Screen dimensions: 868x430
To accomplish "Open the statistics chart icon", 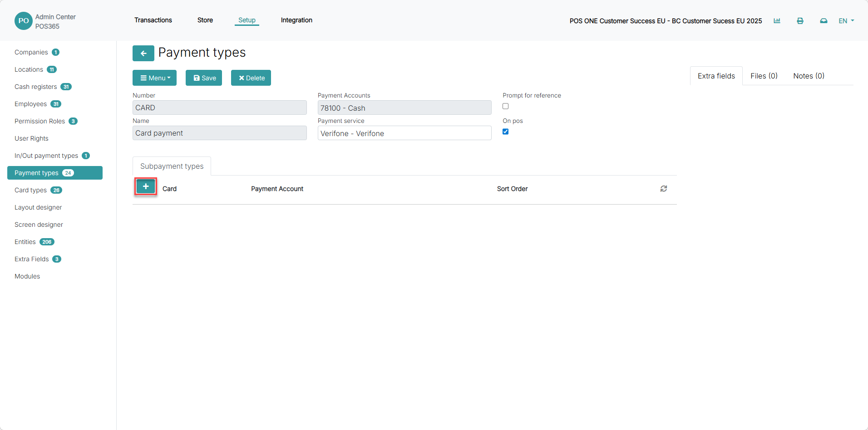I will point(777,21).
